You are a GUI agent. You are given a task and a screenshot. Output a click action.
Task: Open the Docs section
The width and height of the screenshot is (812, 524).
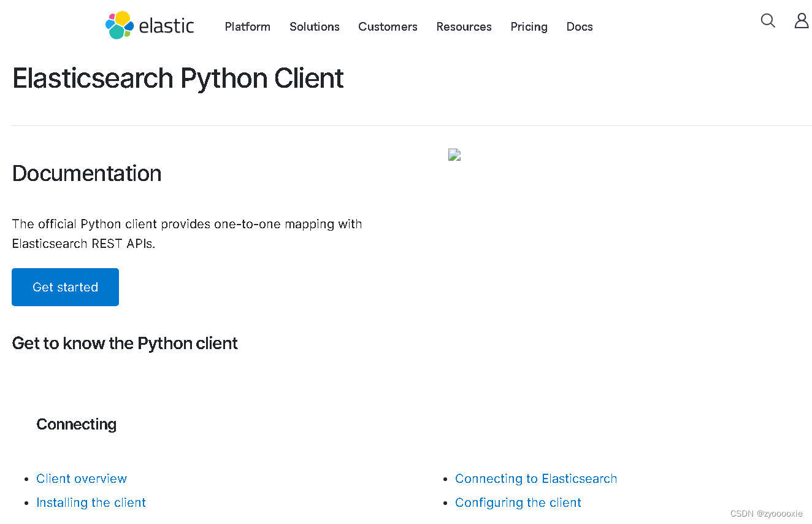click(579, 27)
